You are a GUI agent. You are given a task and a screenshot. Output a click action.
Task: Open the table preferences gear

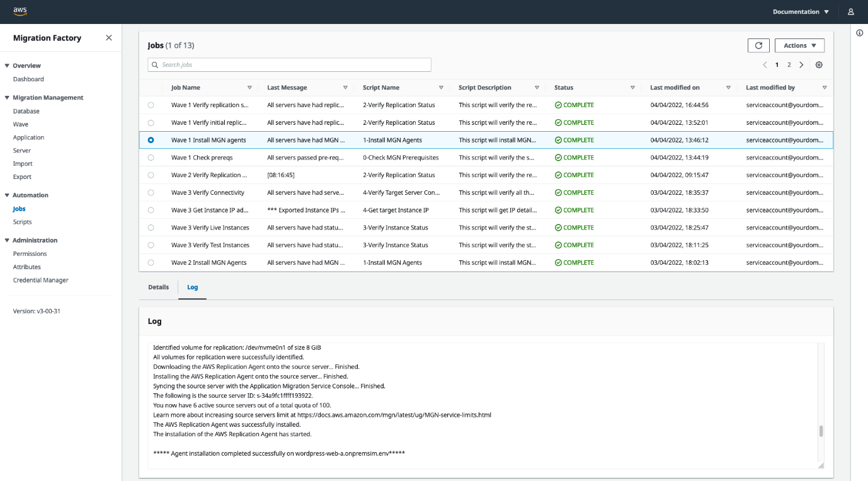pos(819,64)
